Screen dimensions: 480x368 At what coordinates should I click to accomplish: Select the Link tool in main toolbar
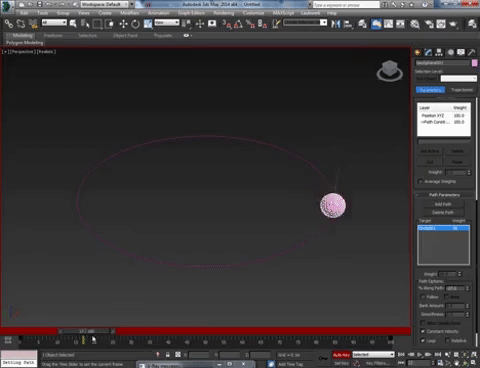tap(9, 24)
